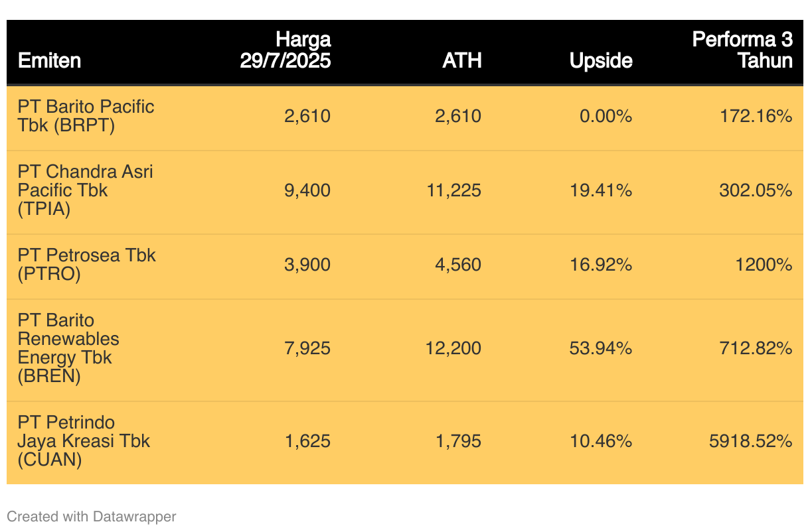Click the Emiten column header
The image size is (810, 532).
click(x=50, y=61)
